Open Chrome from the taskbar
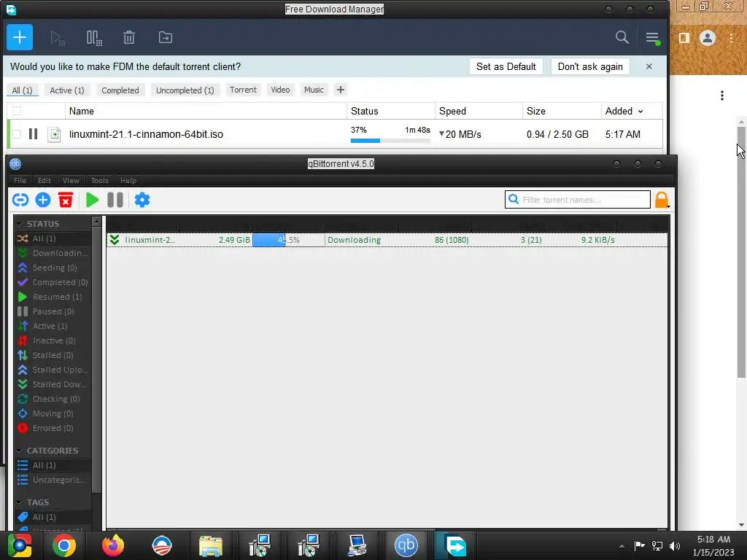 tap(64, 545)
